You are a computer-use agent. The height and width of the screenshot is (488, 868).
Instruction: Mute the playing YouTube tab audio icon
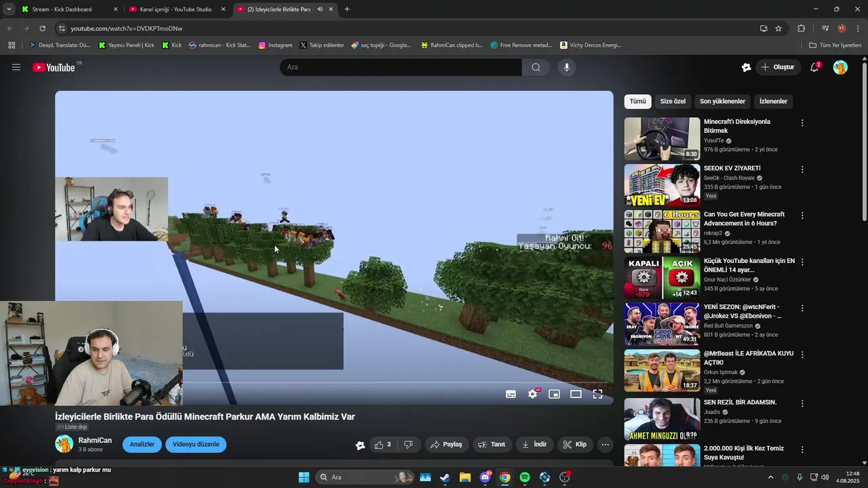tap(319, 9)
